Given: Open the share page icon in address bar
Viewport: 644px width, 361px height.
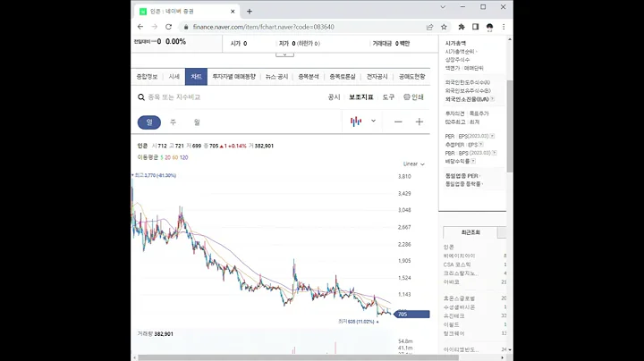Looking at the screenshot, I should pos(429,27).
